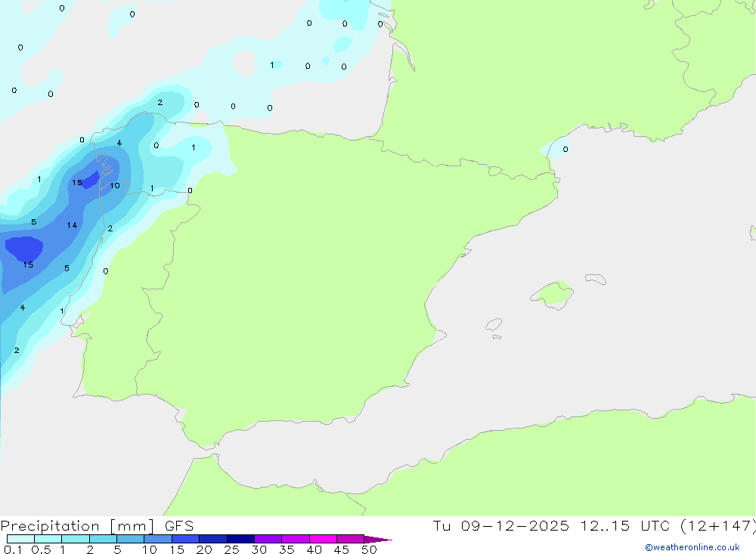The width and height of the screenshot is (756, 554).
Task: Click the 0.5–1 mm legend color box
Action: [48, 539]
